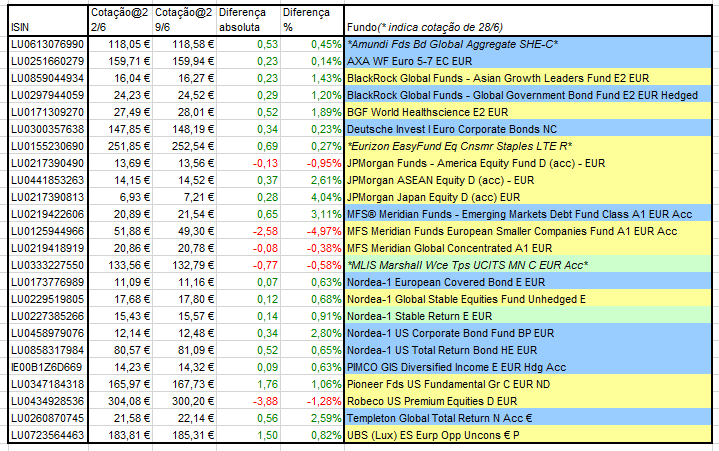
Task: Select ISIN cell IE00B1Z6D669
Action: [x=48, y=367]
